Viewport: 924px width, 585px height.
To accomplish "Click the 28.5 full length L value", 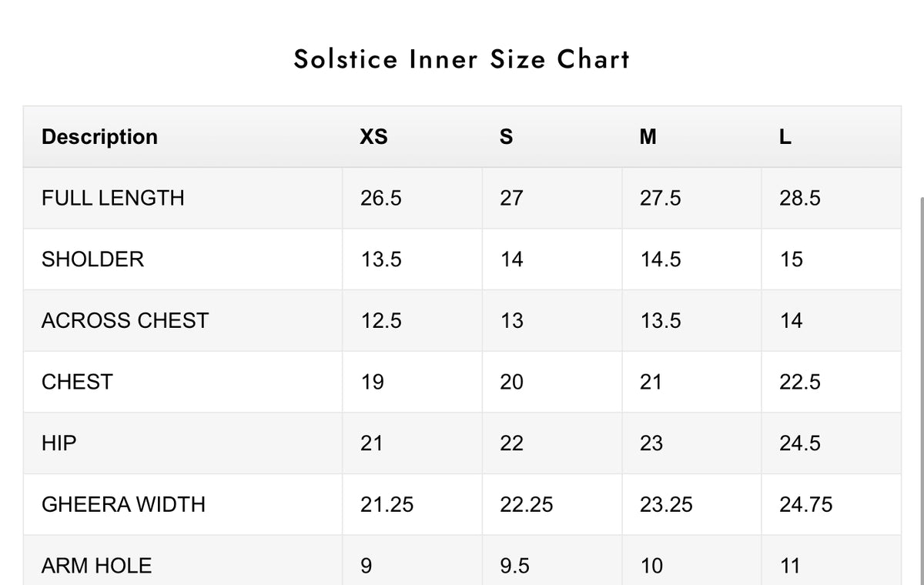I will coord(799,198).
